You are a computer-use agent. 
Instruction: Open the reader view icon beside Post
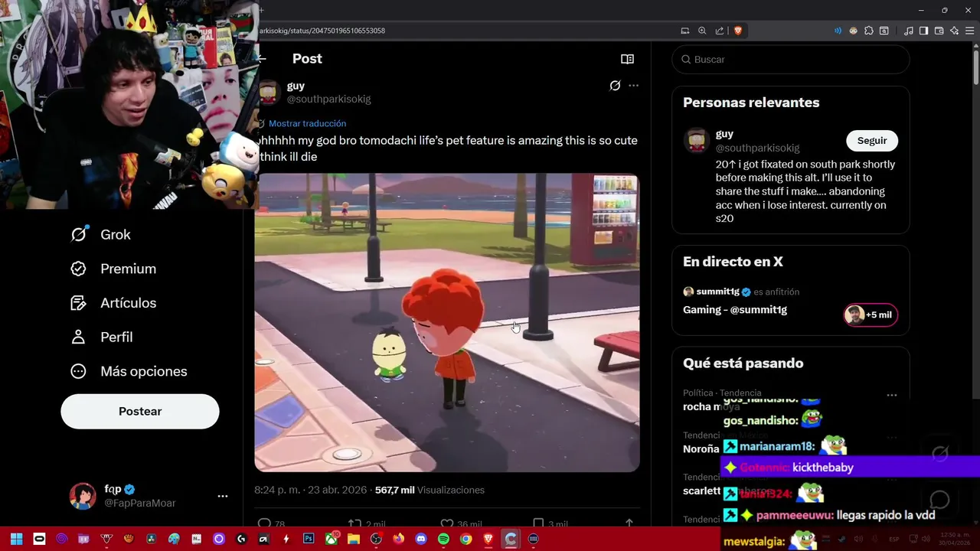tap(627, 59)
